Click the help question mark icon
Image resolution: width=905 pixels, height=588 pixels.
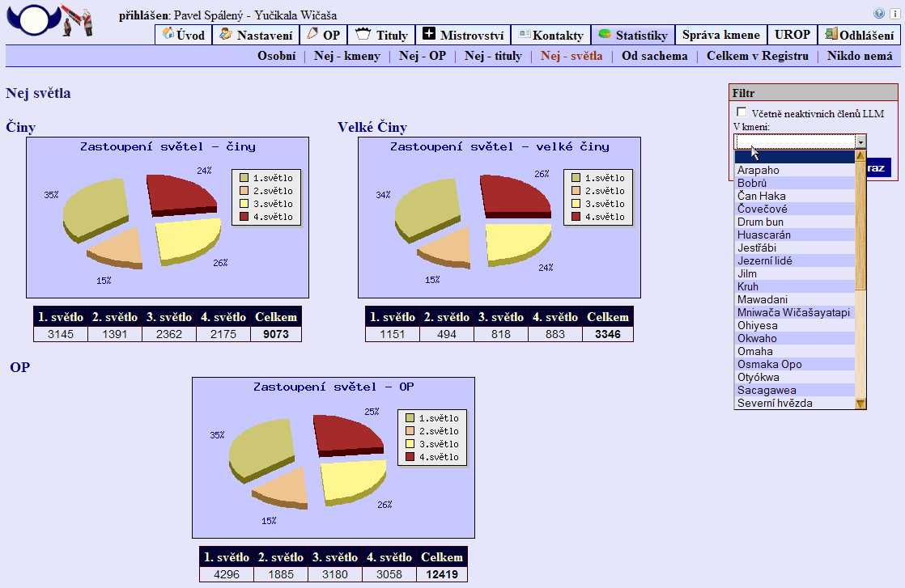pos(879,14)
